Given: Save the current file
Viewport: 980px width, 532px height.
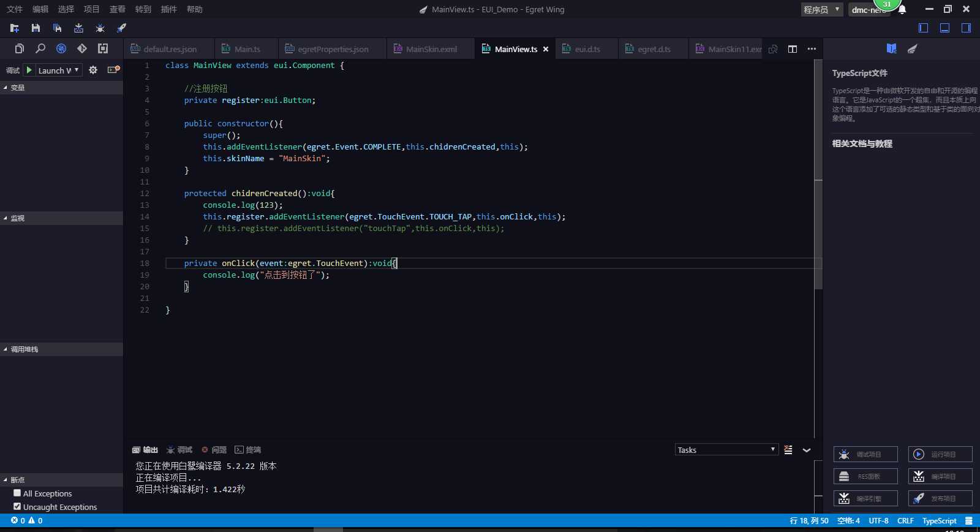Looking at the screenshot, I should [36, 28].
